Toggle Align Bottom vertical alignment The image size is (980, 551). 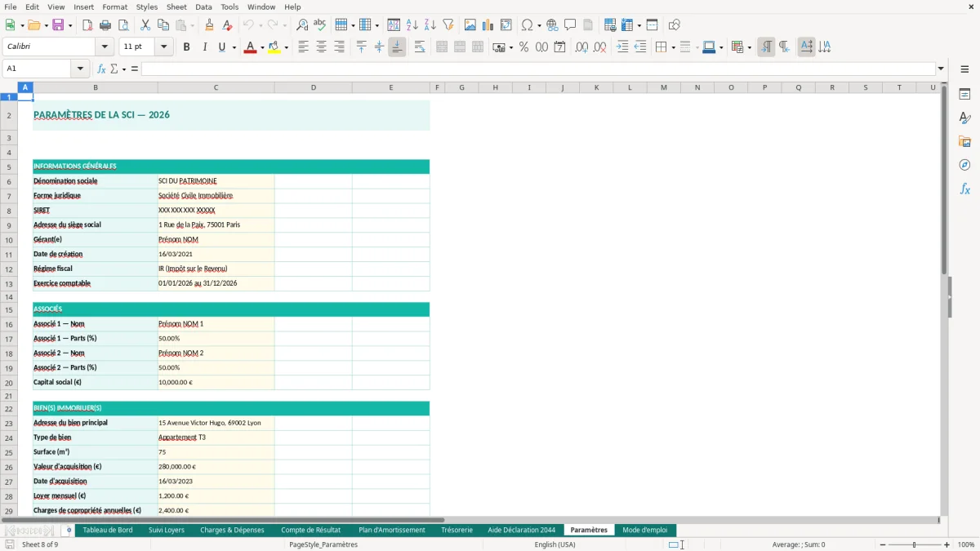coord(397,47)
